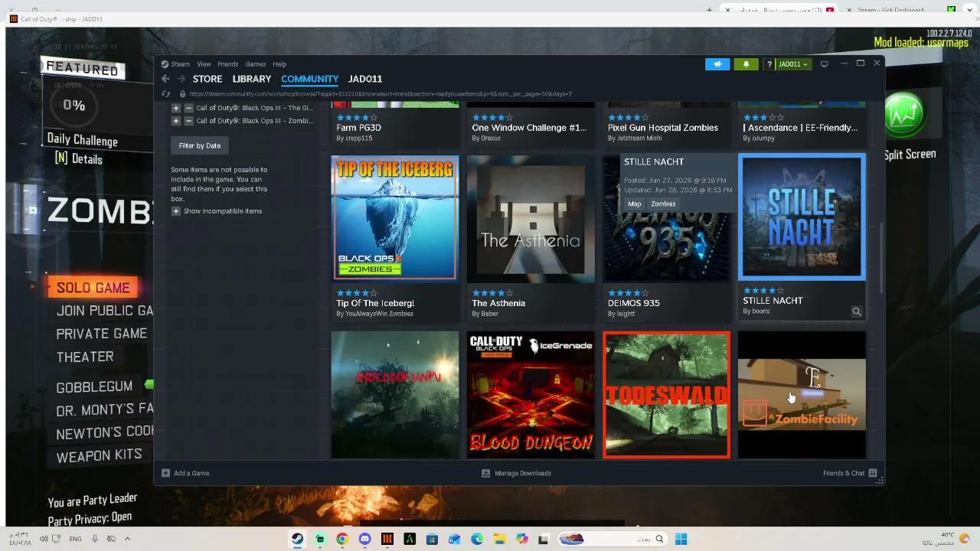
Task: Open the JAD011 profile tab
Action: (365, 79)
